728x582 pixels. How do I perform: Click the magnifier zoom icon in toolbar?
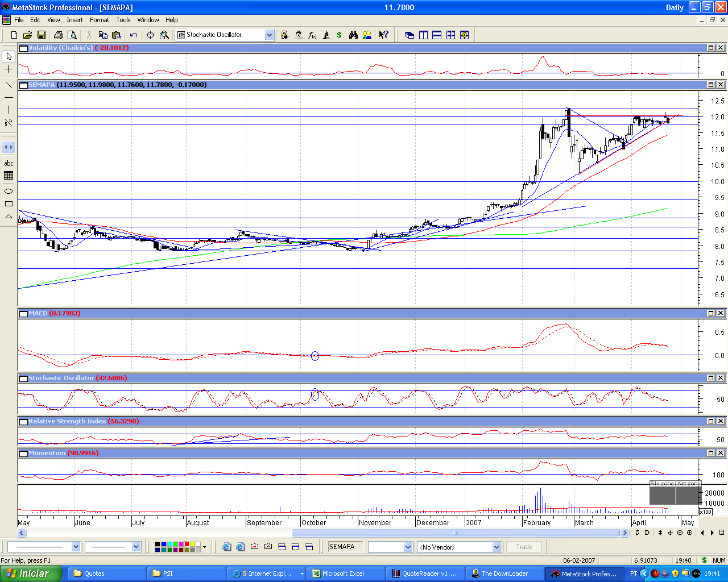pos(164,35)
